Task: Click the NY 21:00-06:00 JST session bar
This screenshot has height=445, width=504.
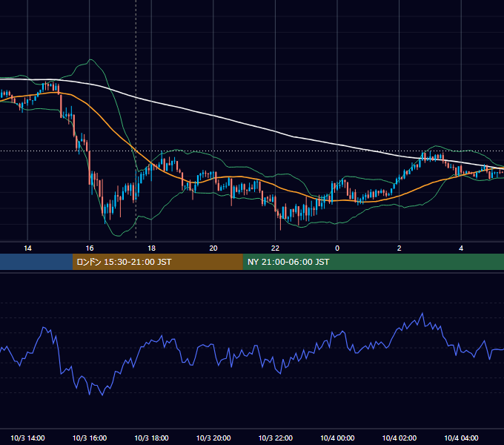Action: pyautogui.click(x=373, y=262)
